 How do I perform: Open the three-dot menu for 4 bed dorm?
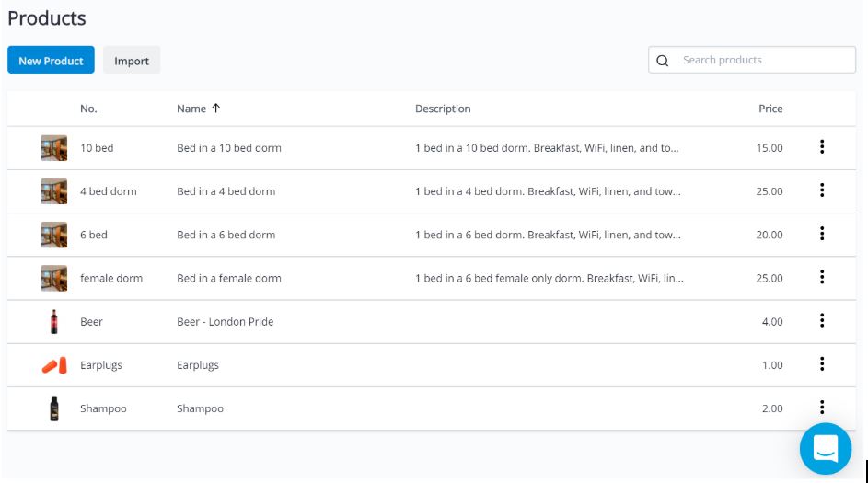[x=822, y=190]
